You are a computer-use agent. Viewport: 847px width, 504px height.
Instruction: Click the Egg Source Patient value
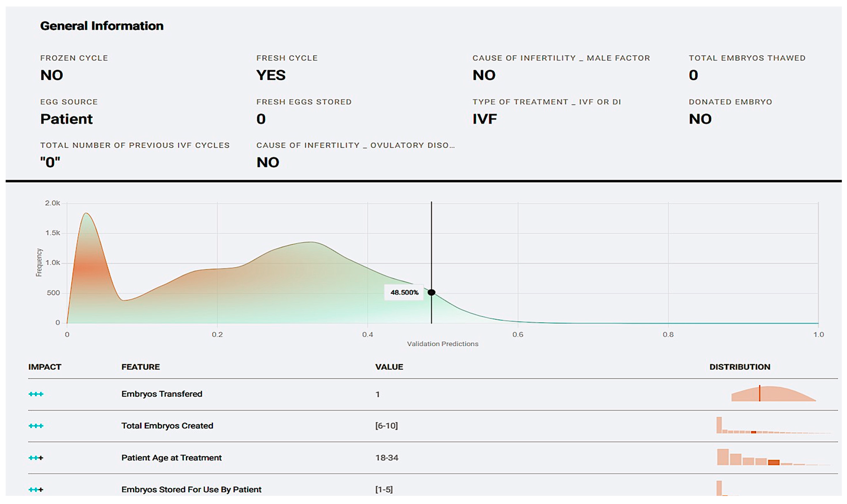tap(66, 119)
